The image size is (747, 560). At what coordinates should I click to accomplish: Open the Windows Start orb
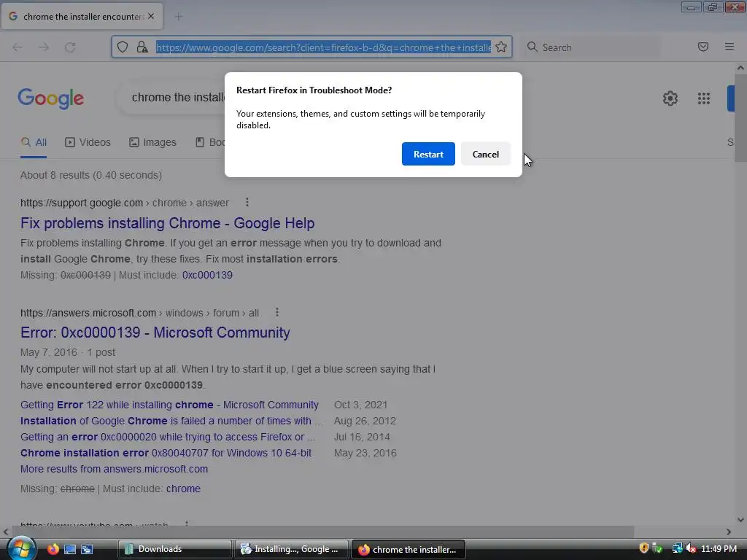(21, 548)
